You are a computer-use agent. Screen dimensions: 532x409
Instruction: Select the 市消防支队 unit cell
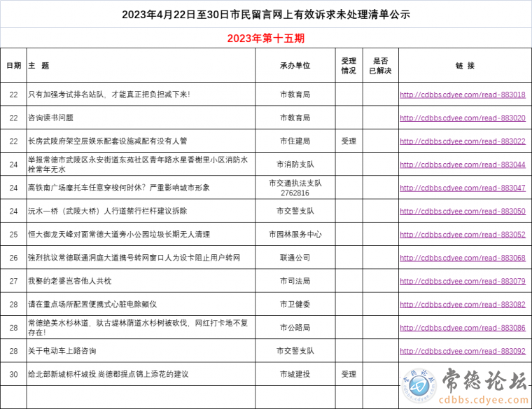(x=295, y=165)
